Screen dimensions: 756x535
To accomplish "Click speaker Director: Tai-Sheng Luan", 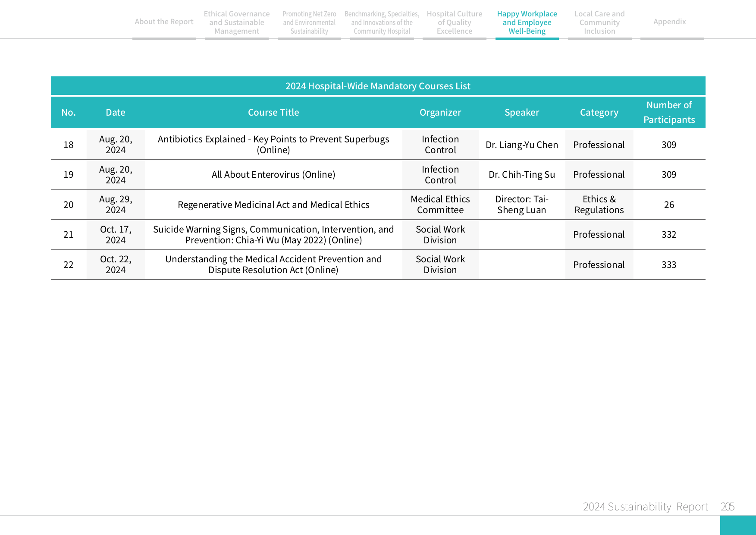I will (522, 205).
